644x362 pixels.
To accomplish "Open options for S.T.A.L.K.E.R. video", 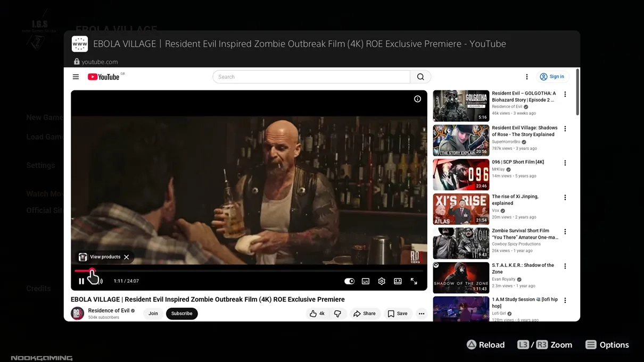I will click(x=565, y=266).
